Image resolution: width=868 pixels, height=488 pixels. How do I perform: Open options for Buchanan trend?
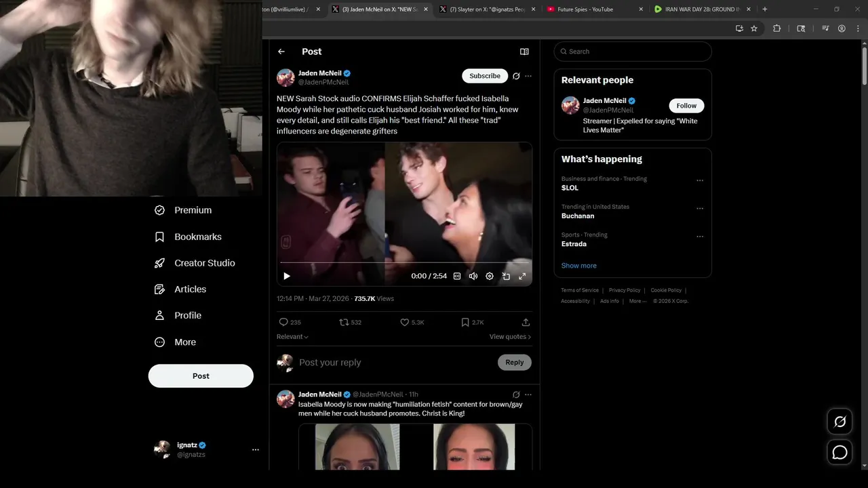(x=700, y=209)
